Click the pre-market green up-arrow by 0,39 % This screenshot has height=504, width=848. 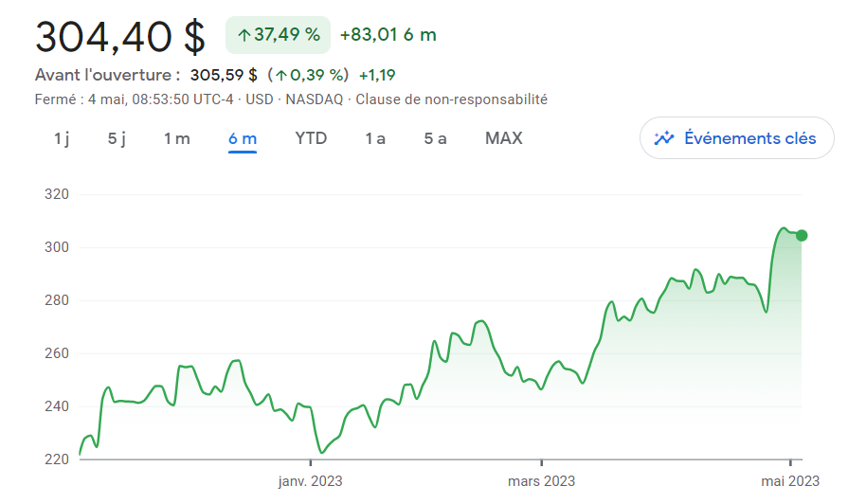[281, 75]
